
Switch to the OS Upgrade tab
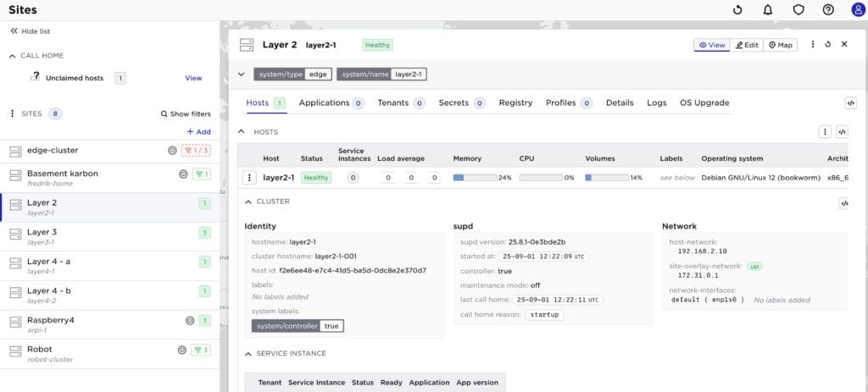704,103
